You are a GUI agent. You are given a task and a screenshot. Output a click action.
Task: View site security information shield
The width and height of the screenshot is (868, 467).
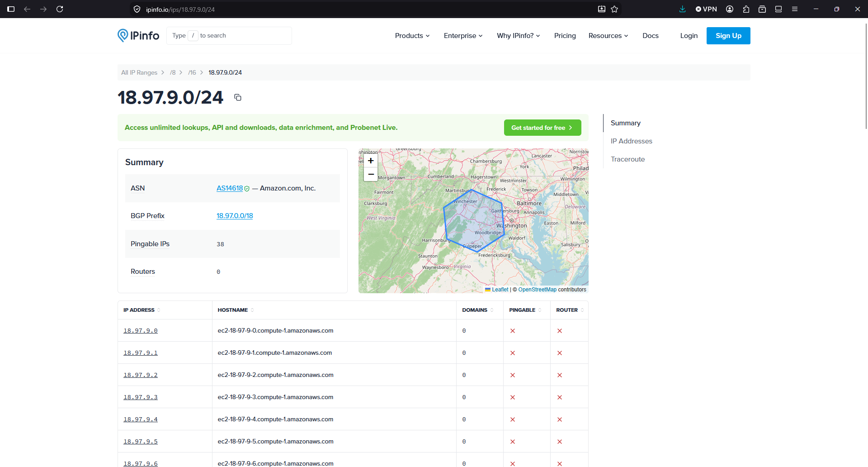pos(137,9)
